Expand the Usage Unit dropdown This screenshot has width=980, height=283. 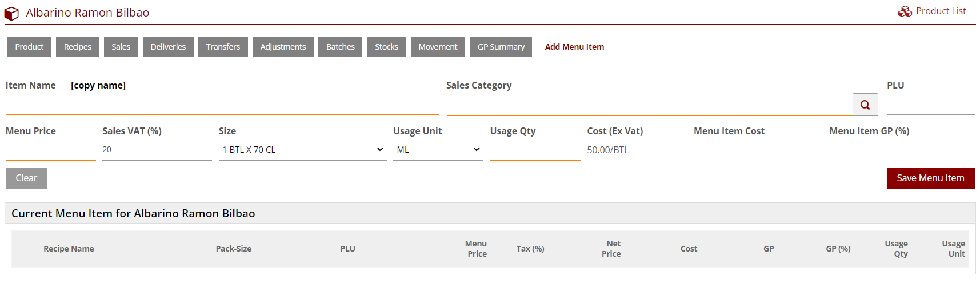click(x=438, y=150)
